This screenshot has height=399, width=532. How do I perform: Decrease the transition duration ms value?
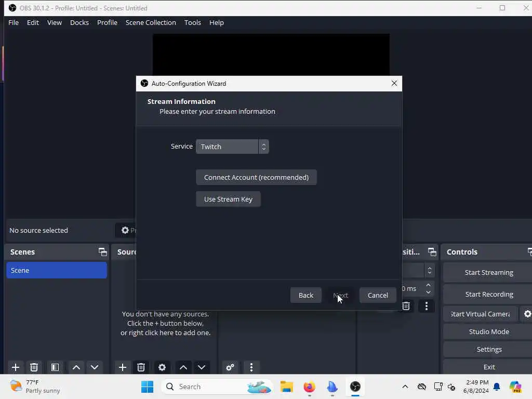pos(428,292)
